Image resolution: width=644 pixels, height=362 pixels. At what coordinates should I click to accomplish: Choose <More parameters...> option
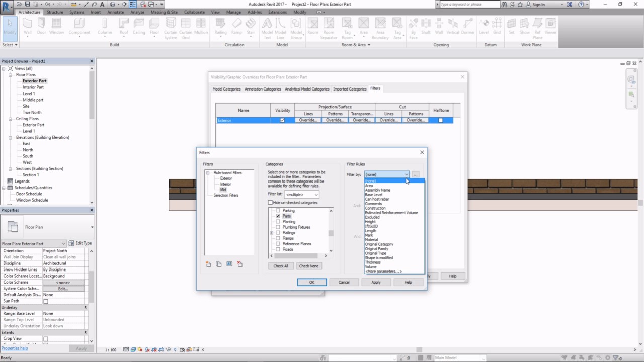tap(383, 271)
